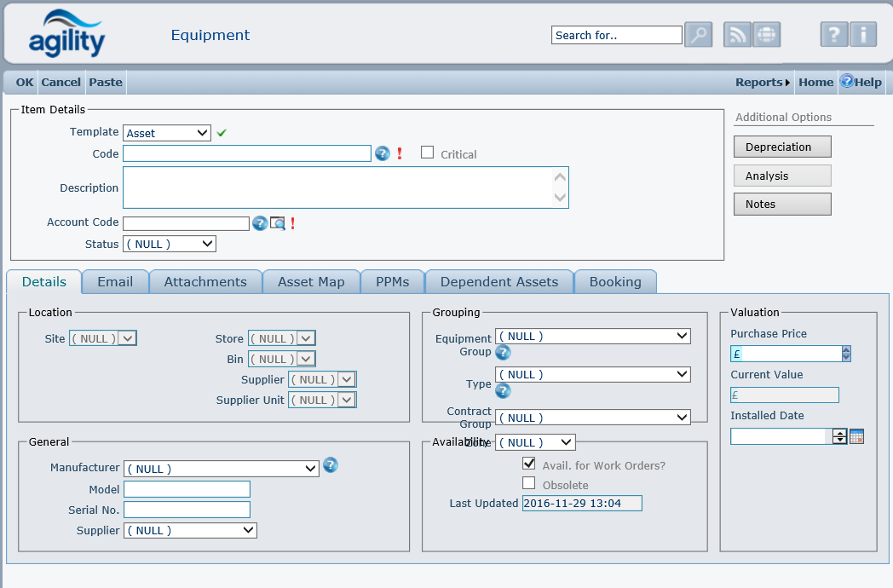This screenshot has height=588, width=893.
Task: Click the Manufacturer help icon
Action: click(331, 465)
